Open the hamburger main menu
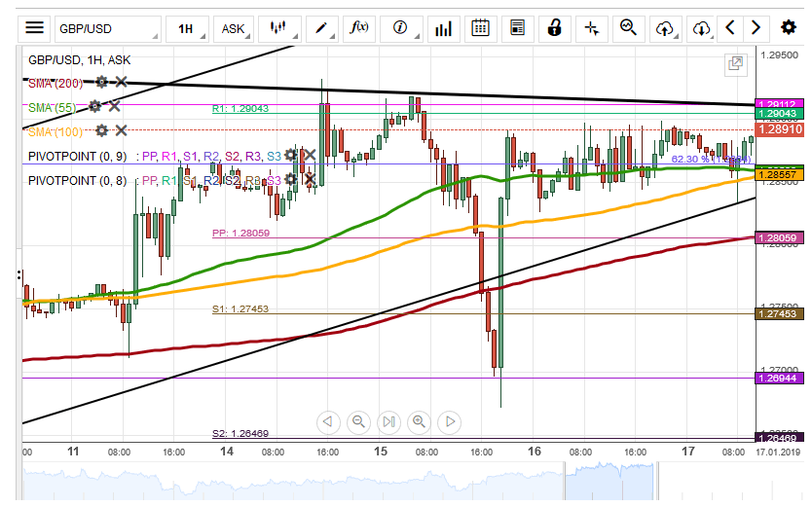Image resolution: width=812 pixels, height=507 pixels. point(34,28)
